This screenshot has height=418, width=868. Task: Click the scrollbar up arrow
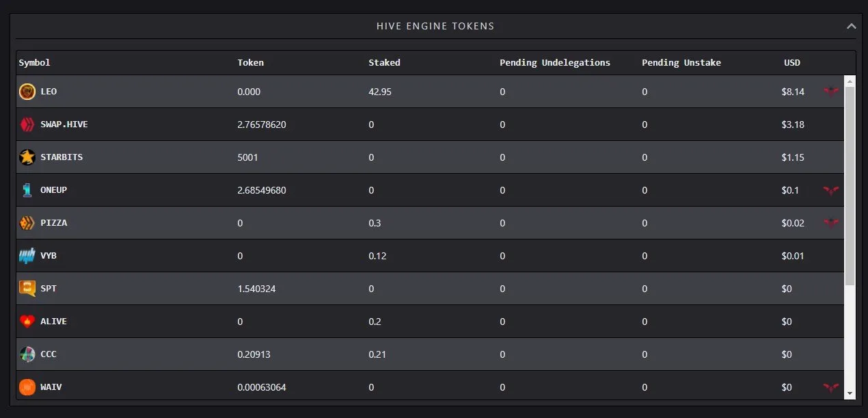(850, 81)
